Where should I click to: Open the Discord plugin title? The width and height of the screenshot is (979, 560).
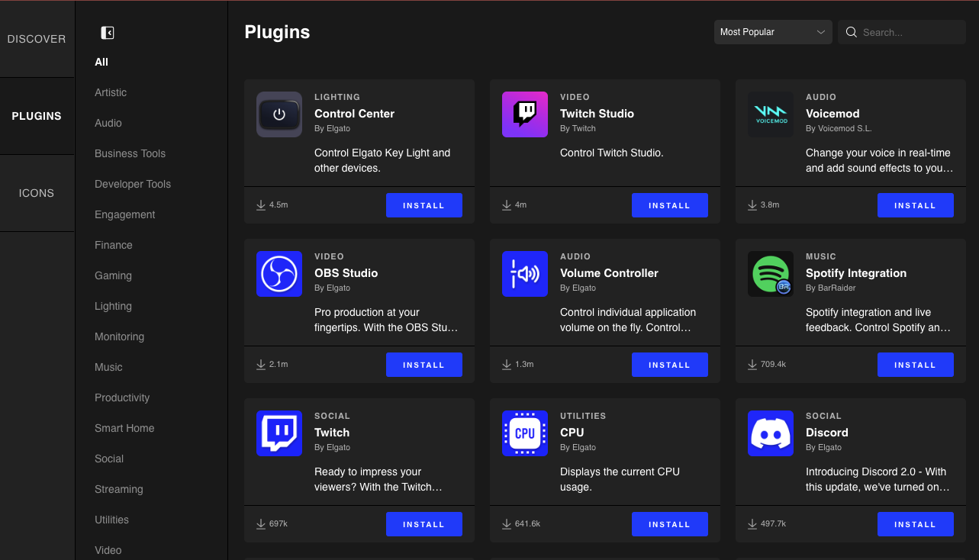point(827,433)
